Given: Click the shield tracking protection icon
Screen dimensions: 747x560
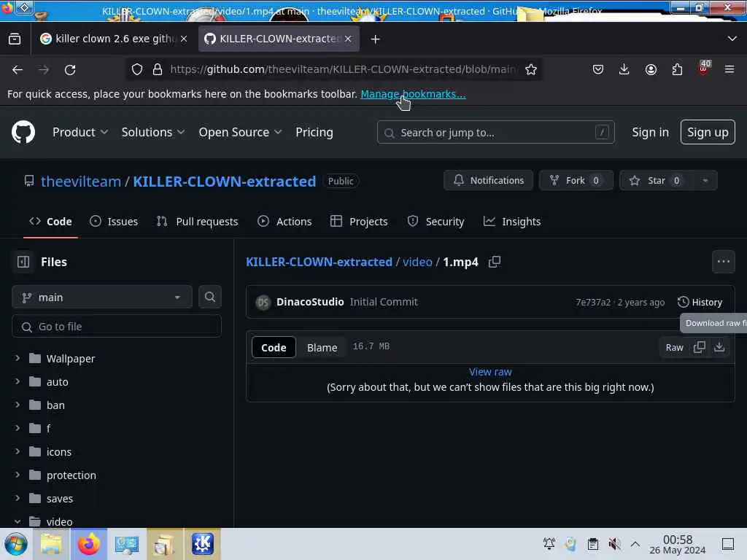Looking at the screenshot, I should [137, 69].
